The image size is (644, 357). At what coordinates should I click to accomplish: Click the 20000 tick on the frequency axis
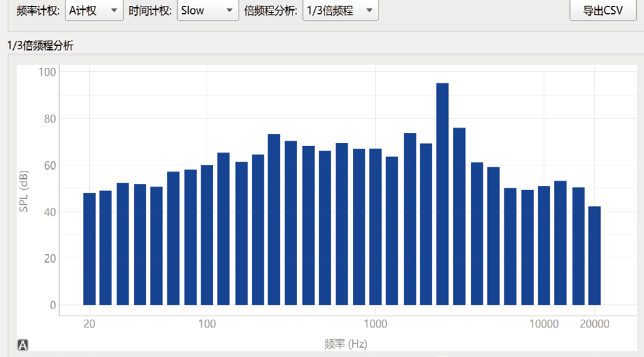pyautogui.click(x=594, y=324)
